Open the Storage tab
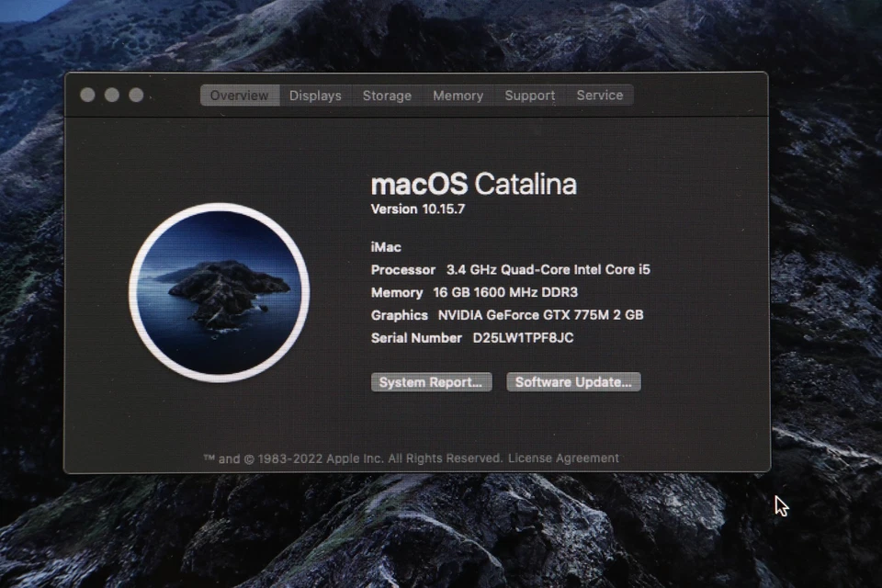 point(387,96)
